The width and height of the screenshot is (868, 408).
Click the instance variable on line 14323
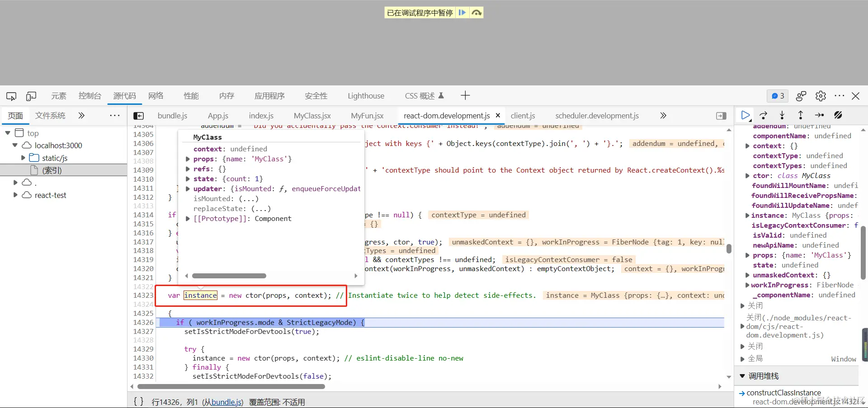[x=200, y=295]
